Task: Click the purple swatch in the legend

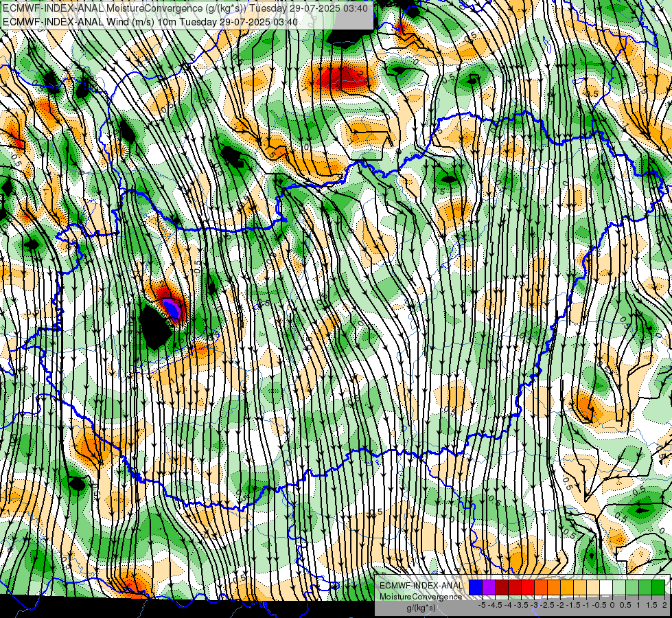Action: (x=489, y=587)
